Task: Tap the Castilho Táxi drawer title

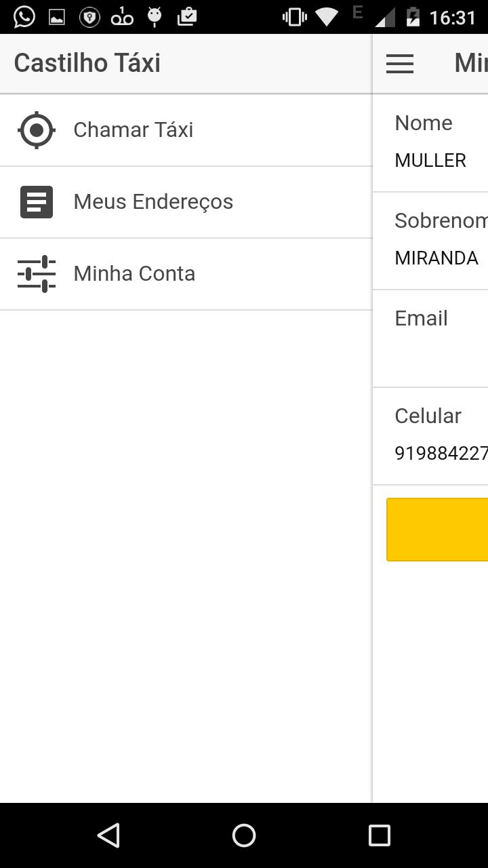Action: [87, 63]
